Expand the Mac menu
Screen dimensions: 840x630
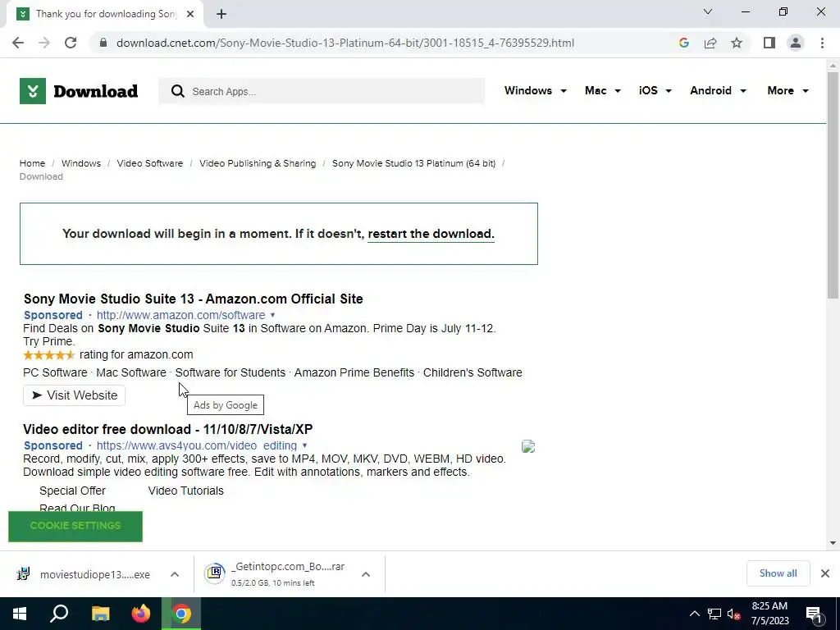(603, 90)
